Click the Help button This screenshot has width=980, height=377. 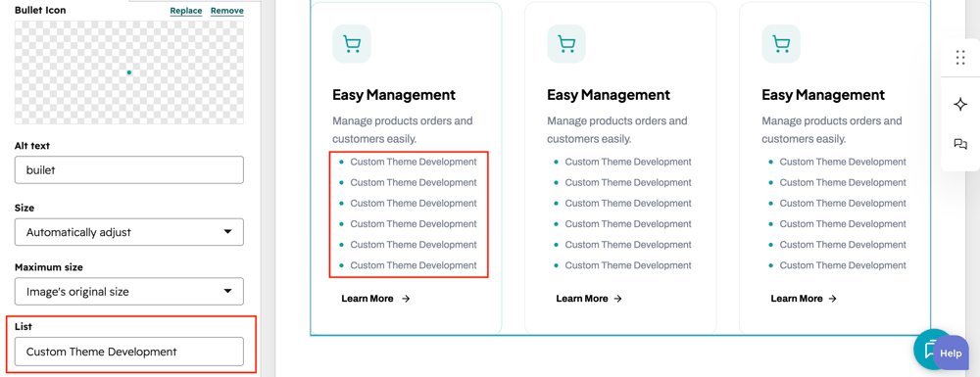[951, 353]
